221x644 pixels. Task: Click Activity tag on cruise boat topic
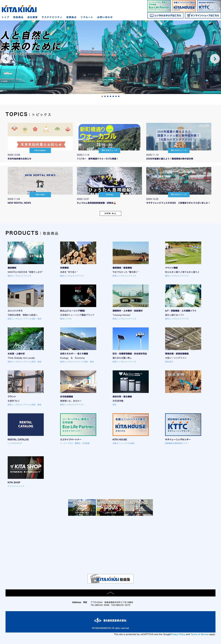(x=109, y=194)
